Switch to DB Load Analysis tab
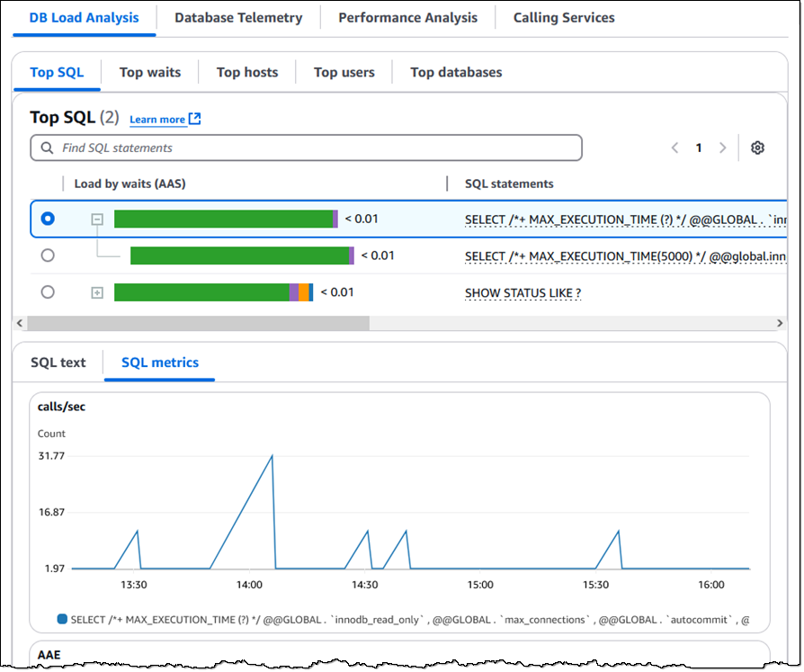804x672 pixels. tap(85, 17)
